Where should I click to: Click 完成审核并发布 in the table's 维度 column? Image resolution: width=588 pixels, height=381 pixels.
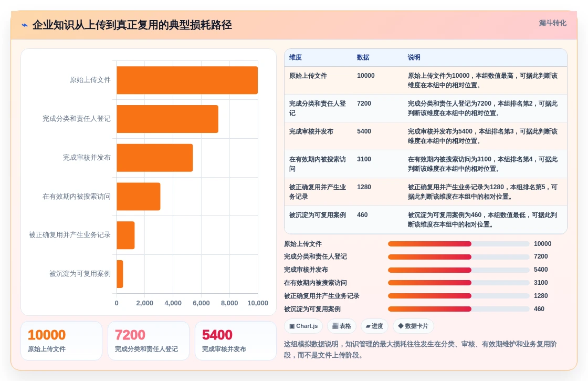click(311, 131)
